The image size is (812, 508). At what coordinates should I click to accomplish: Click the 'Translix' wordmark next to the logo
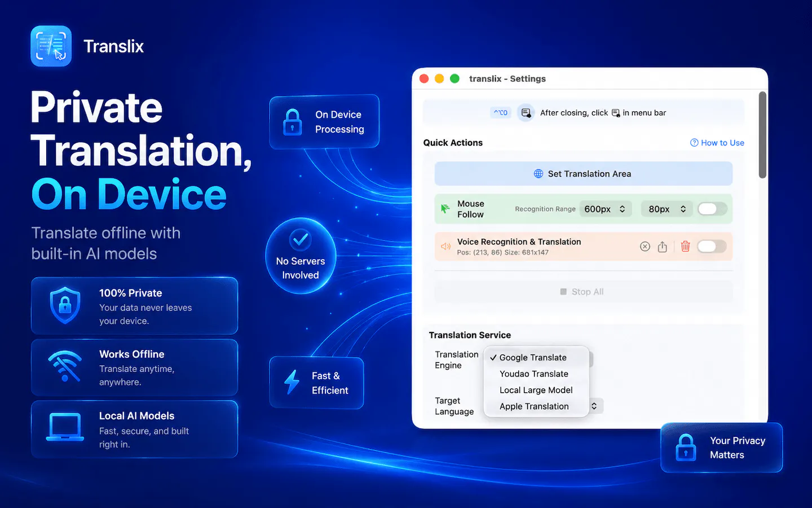point(113,46)
